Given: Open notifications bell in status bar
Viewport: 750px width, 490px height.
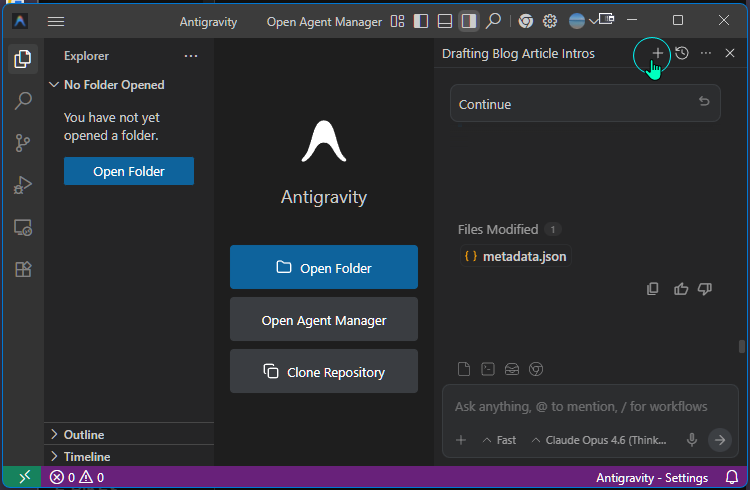Looking at the screenshot, I should [731, 478].
